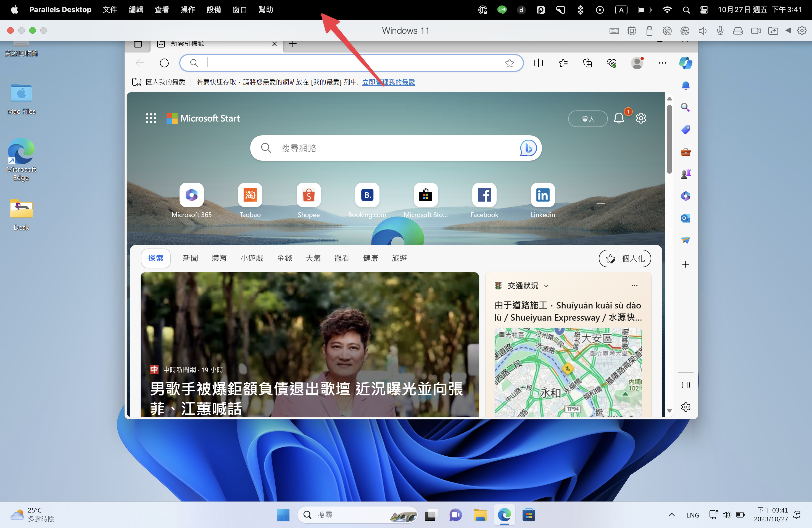Viewport: 812px width, 528px height.
Task: Switch to 體育 feed tab
Action: 219,258
